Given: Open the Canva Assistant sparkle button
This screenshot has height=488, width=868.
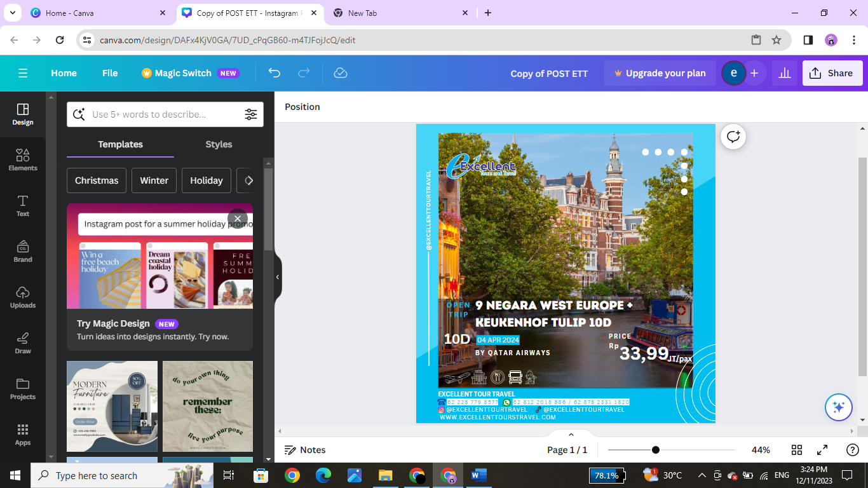Looking at the screenshot, I should pos(838,407).
